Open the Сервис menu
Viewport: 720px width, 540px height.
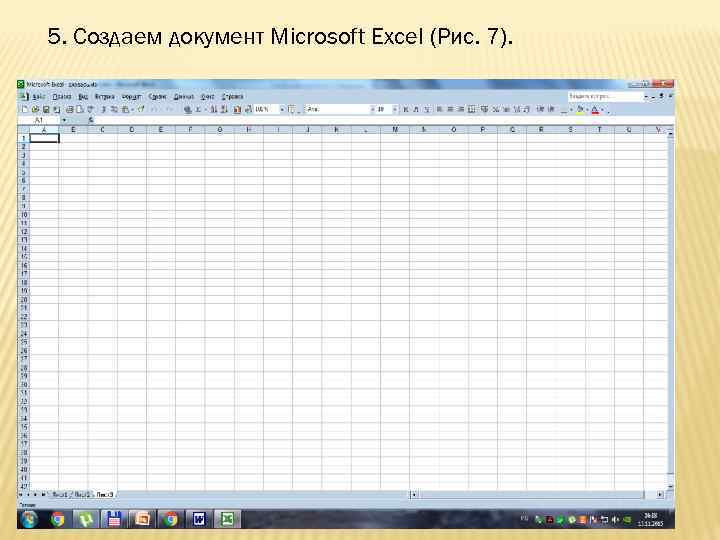pyautogui.click(x=158, y=97)
